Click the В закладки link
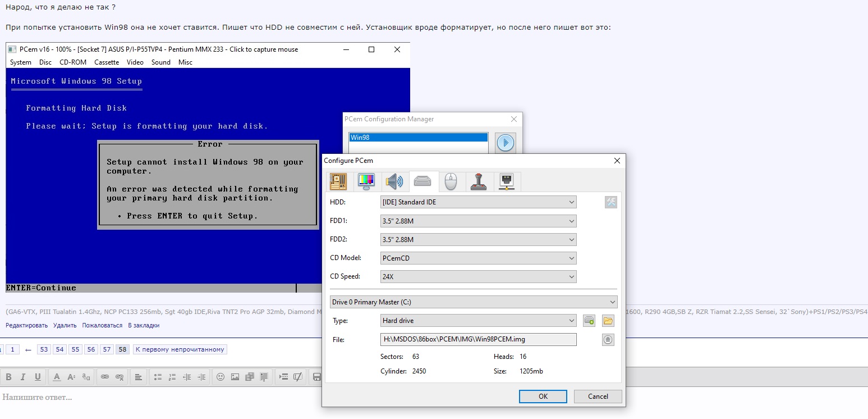Screen dimensions: 868x419 click(x=144, y=325)
